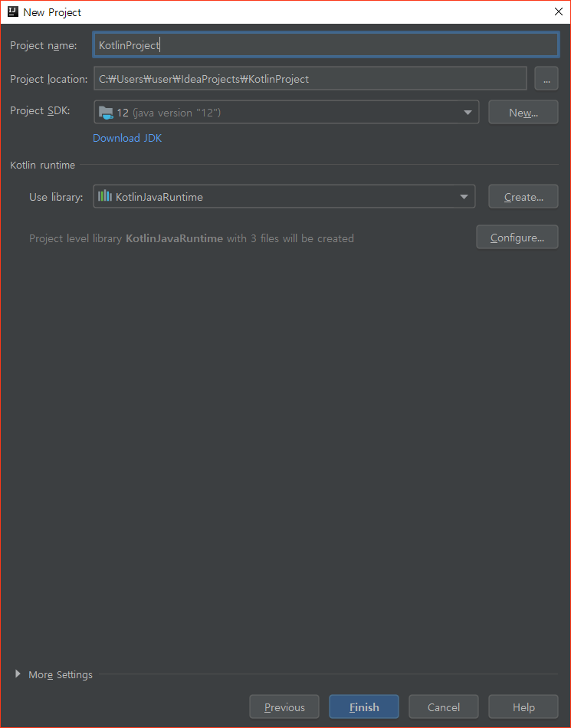571x728 pixels.
Task: Open the Download JDK link
Action: pyautogui.click(x=127, y=138)
